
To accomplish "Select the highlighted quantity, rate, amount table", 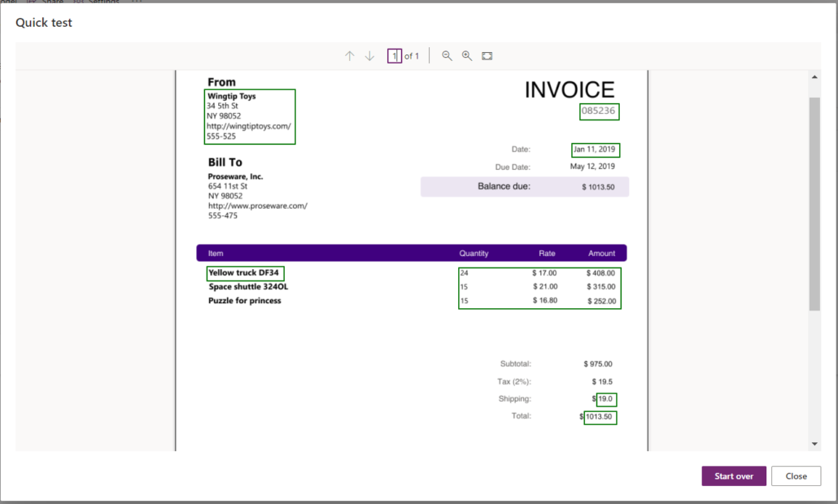I will pos(539,288).
